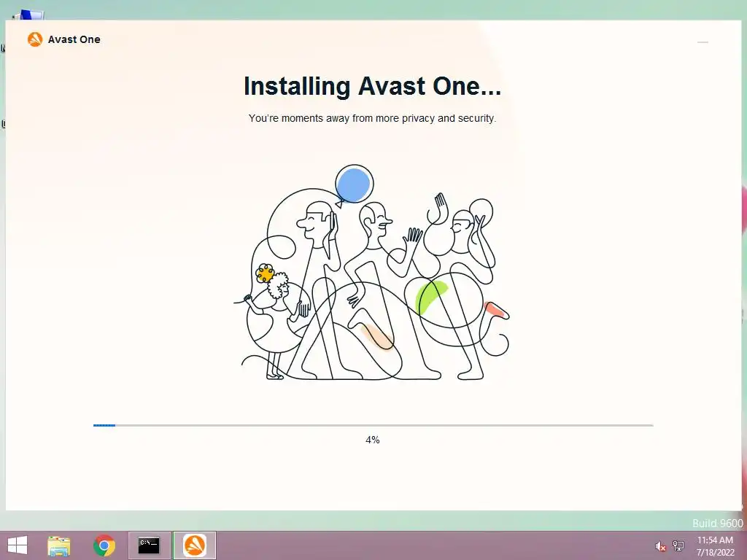Launch Google Chrome from the taskbar
The width and height of the screenshot is (747, 560).
click(104, 545)
